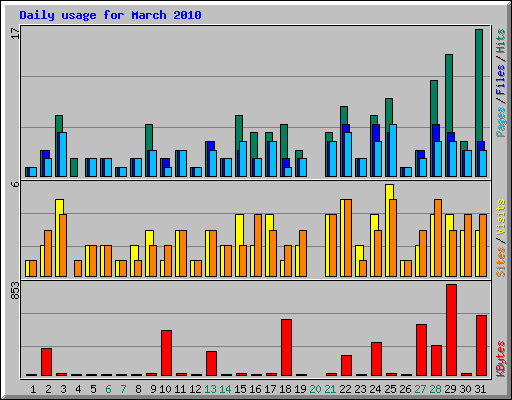The width and height of the screenshot is (512, 400).
Task: Click the day 29 label on x-axis
Action: [450, 389]
